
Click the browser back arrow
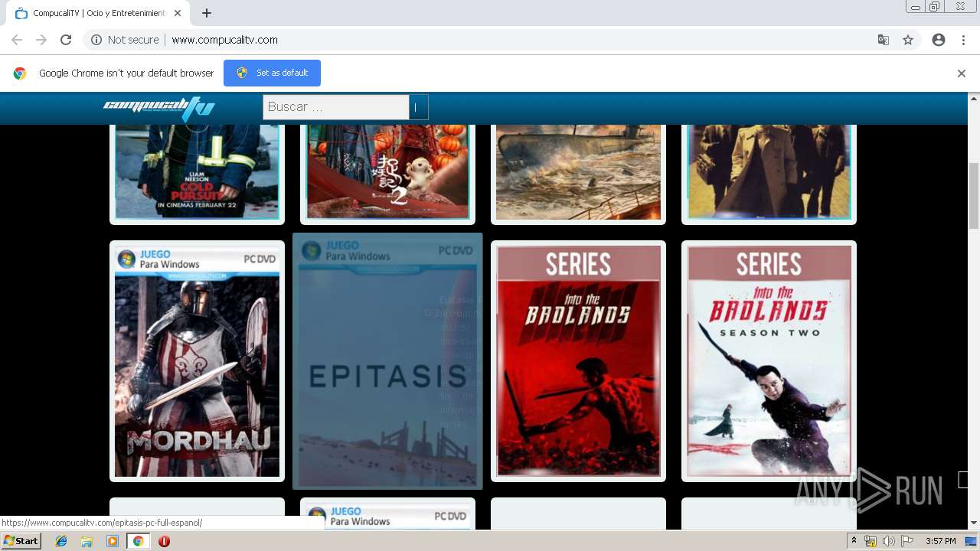click(17, 40)
